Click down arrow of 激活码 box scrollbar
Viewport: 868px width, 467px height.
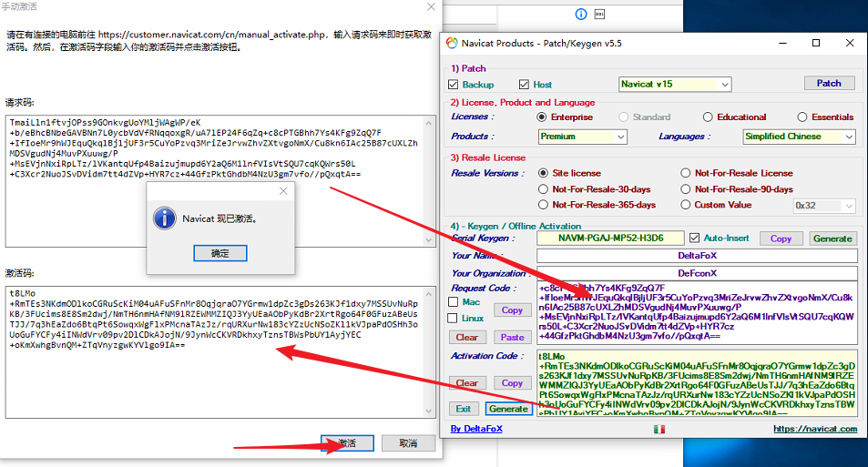(429, 411)
